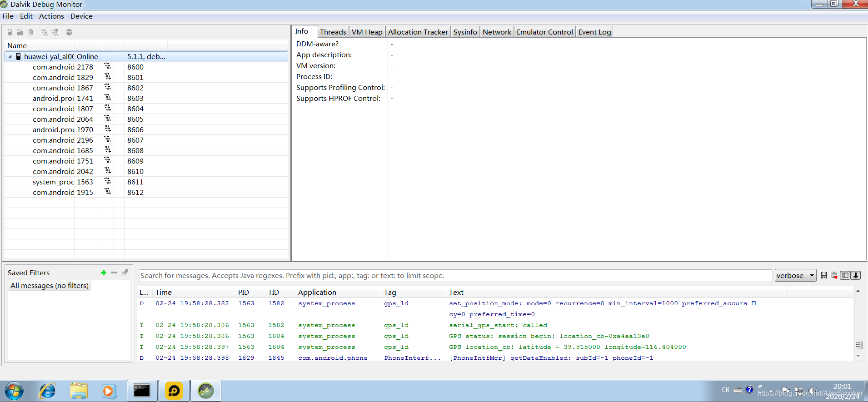Add a new saved logcat filter
This screenshot has height=402, width=868.
pos(104,273)
